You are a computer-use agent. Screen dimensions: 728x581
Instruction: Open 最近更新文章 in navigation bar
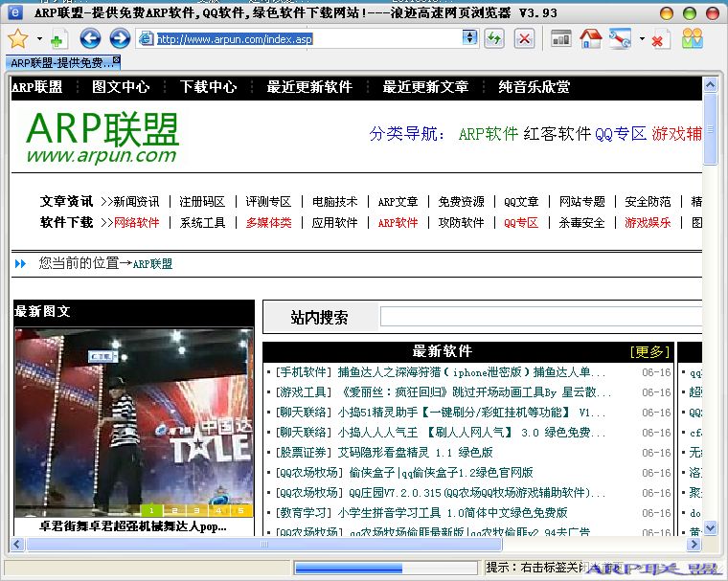tap(425, 87)
